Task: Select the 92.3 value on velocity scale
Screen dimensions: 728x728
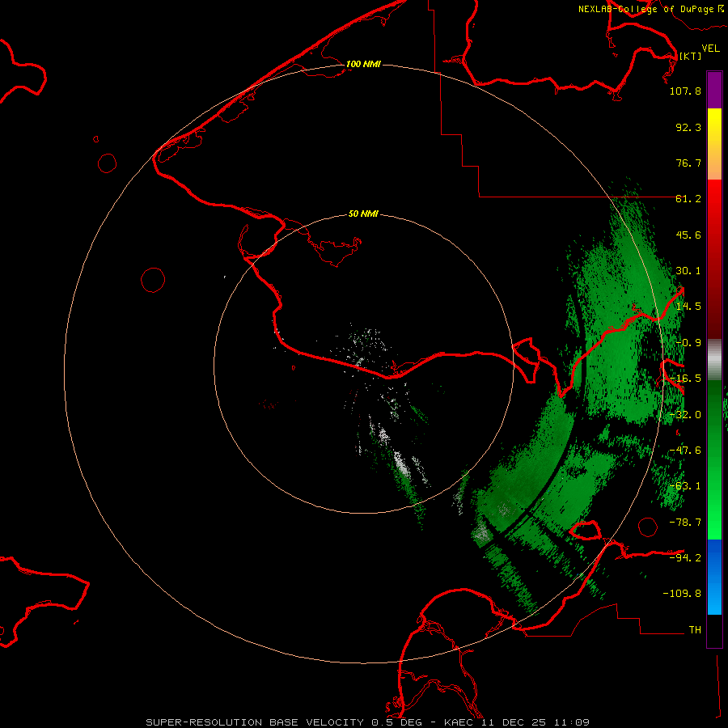Action: [x=688, y=127]
